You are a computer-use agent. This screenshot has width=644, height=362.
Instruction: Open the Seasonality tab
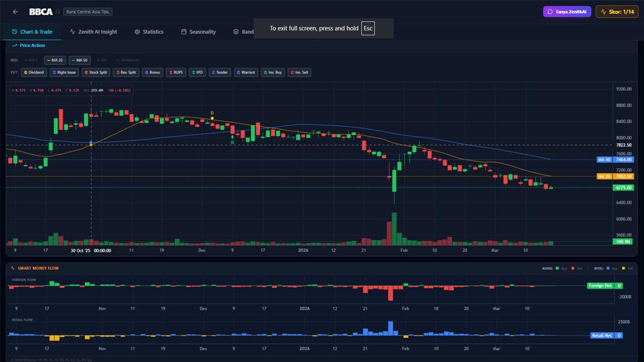click(x=198, y=32)
